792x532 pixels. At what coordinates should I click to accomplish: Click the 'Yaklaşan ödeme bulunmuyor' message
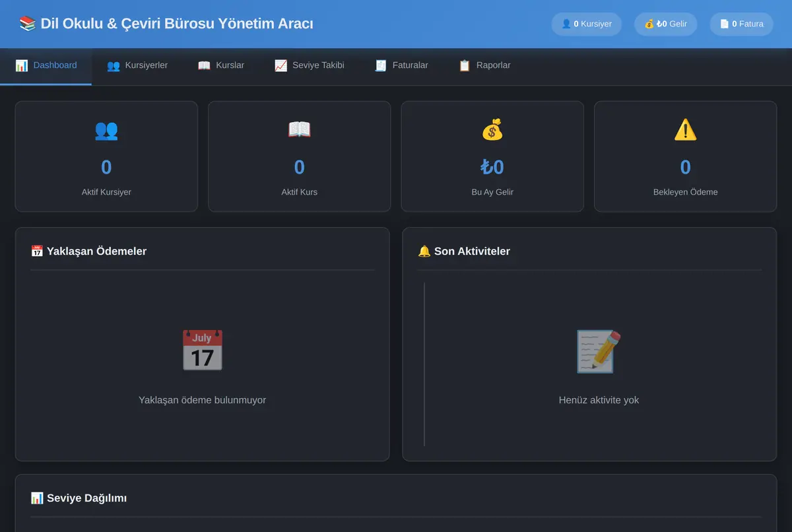click(202, 400)
